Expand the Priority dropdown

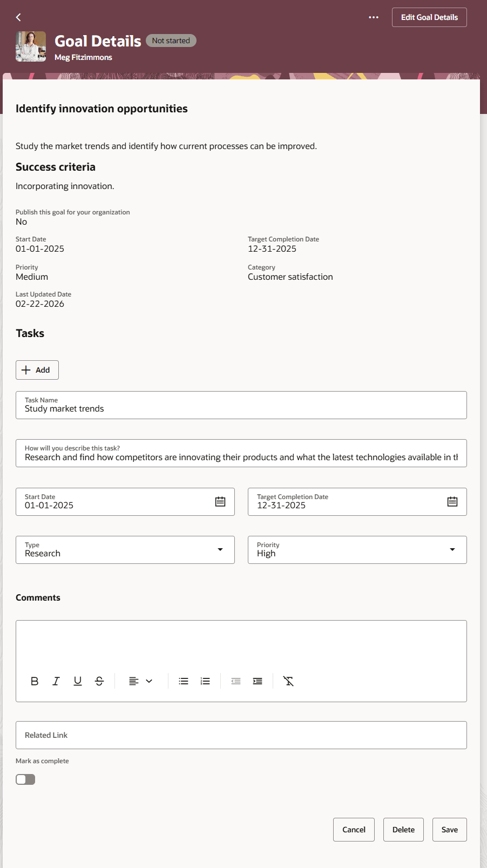tap(452, 550)
